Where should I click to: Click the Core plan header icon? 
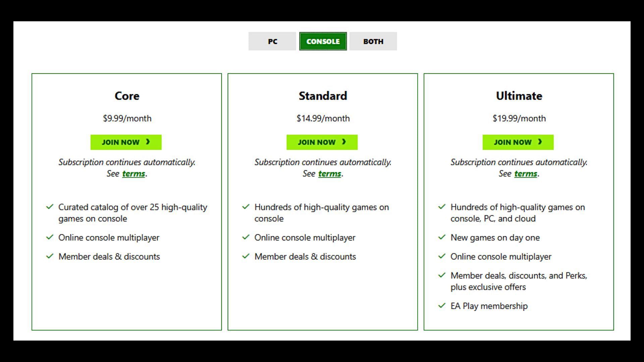point(126,96)
